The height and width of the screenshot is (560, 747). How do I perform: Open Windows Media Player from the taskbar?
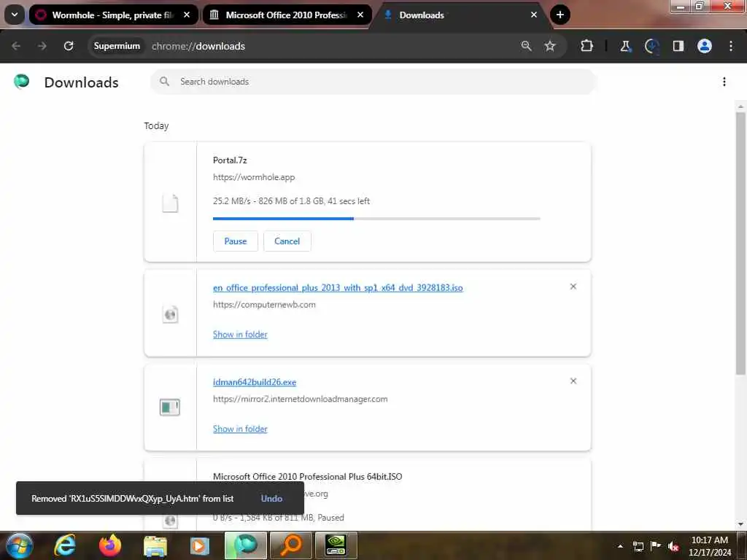point(200,545)
